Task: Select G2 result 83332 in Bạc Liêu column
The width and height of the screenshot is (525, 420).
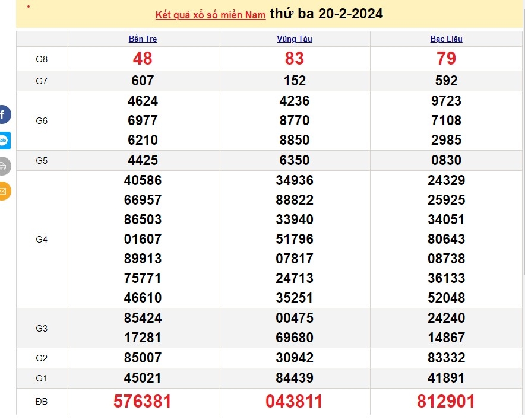Action: click(x=446, y=358)
